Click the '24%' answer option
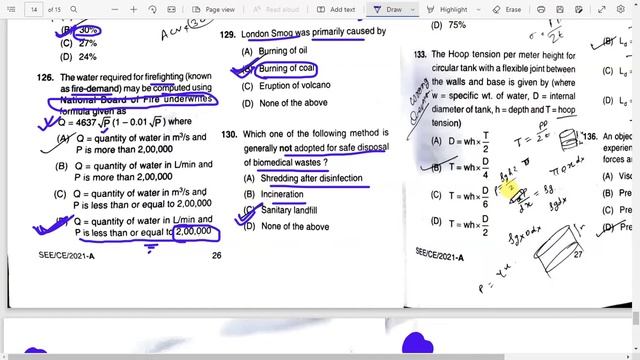640x360 pixels. pyautogui.click(x=88, y=57)
